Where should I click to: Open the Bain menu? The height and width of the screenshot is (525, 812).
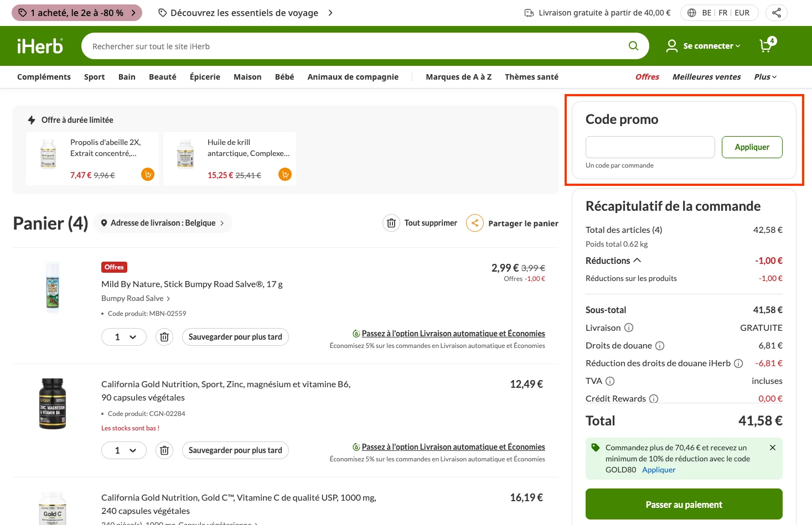tap(127, 77)
